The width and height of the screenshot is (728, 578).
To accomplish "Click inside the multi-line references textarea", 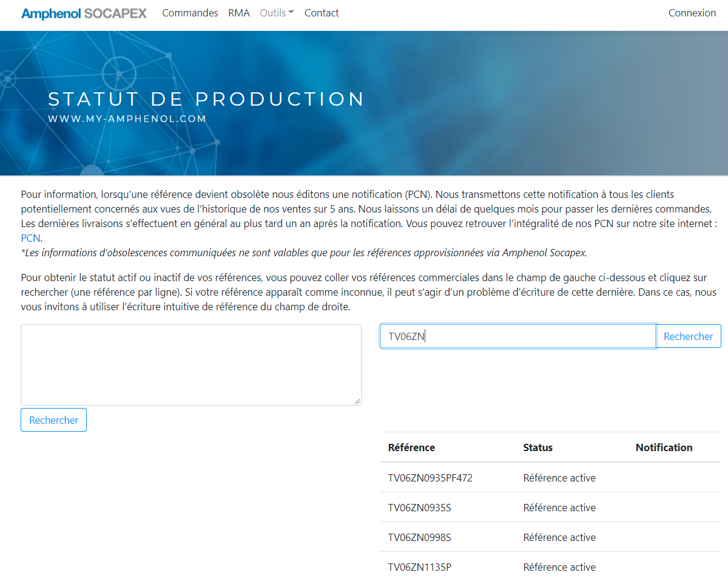I will tap(191, 365).
